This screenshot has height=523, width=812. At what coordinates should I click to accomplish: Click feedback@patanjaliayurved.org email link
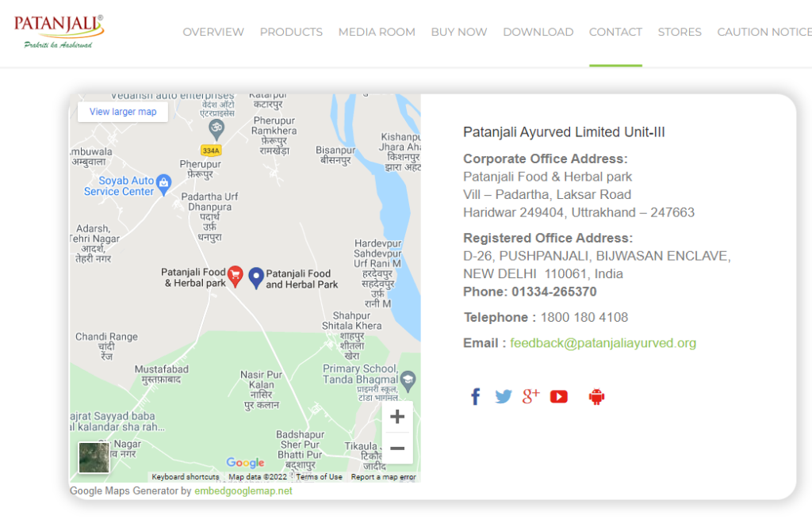click(x=603, y=343)
